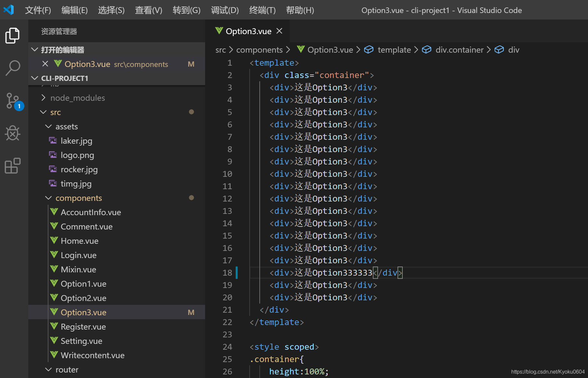Select the Option3.vue editor tab
588x378 pixels.
(247, 31)
